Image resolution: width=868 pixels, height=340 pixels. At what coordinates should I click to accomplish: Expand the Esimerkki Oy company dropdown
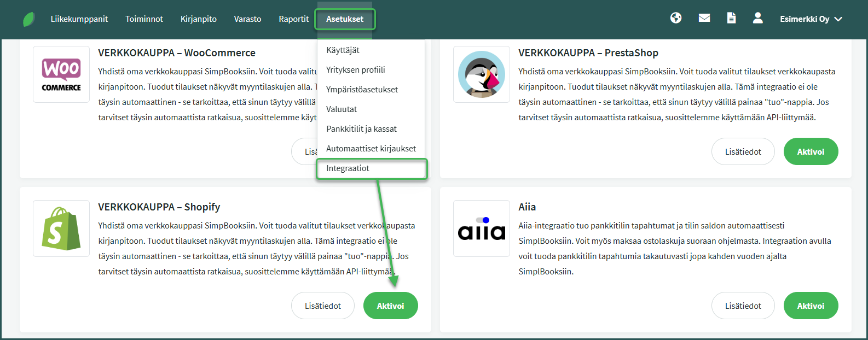coord(811,19)
